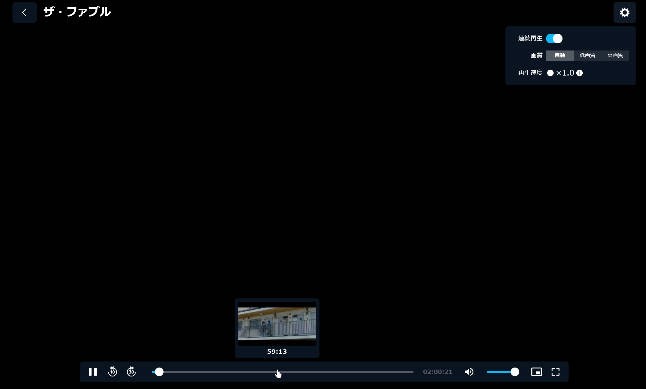Seek on the progress bar near 59:13
Viewport: 646px width, 389px height.
coord(277,372)
